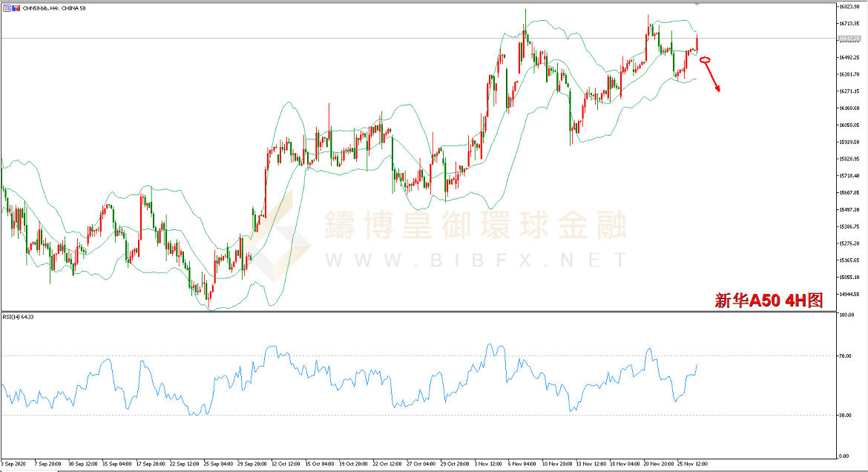Click the 25 Nov 12:00 time axis label
This screenshot has width=868, height=472.
[x=692, y=464]
